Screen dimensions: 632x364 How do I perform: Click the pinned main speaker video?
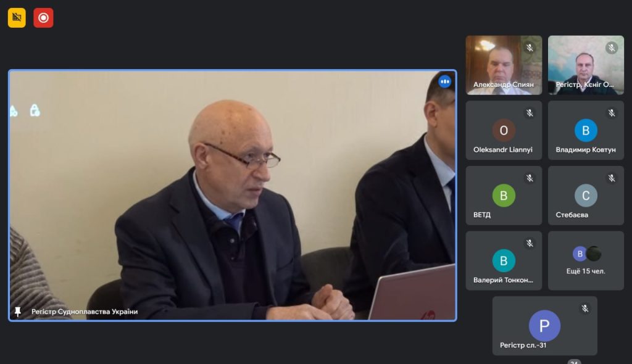[x=233, y=196]
